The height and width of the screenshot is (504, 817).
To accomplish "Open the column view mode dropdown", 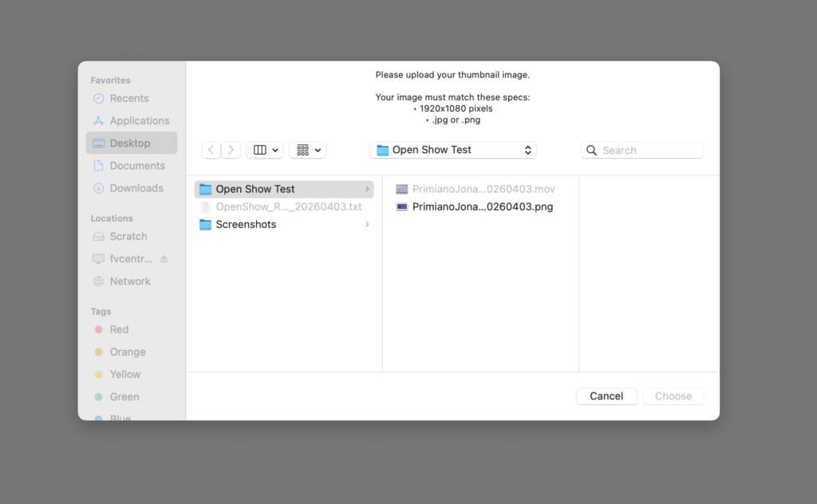I will [x=266, y=150].
